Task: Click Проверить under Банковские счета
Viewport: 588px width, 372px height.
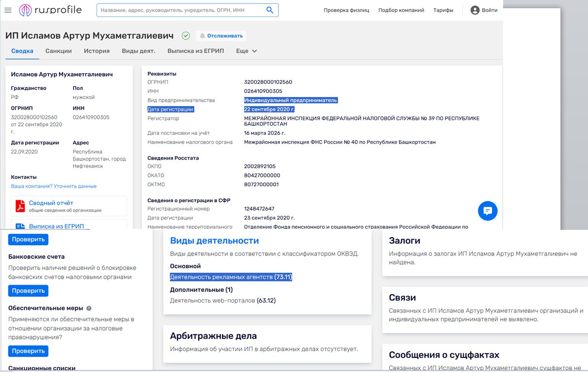Action: [x=28, y=291]
